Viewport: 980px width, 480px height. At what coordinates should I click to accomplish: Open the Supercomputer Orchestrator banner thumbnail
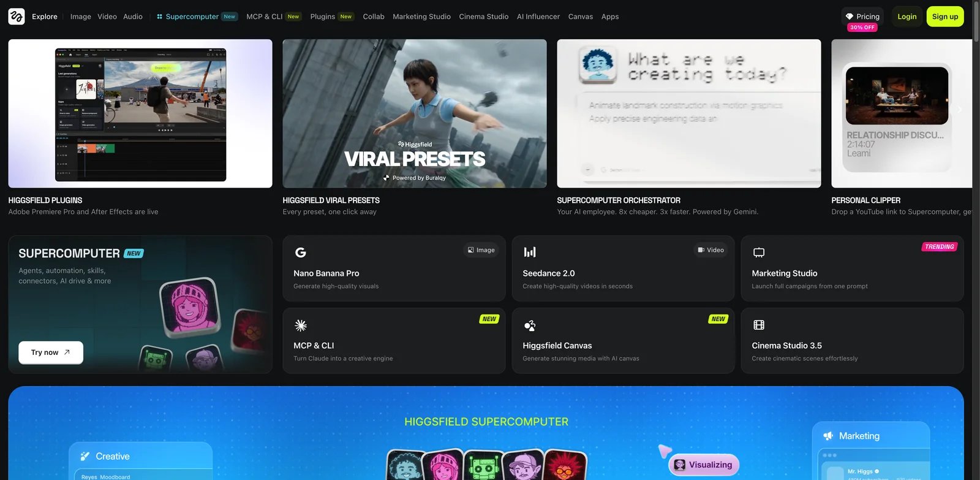(x=689, y=113)
